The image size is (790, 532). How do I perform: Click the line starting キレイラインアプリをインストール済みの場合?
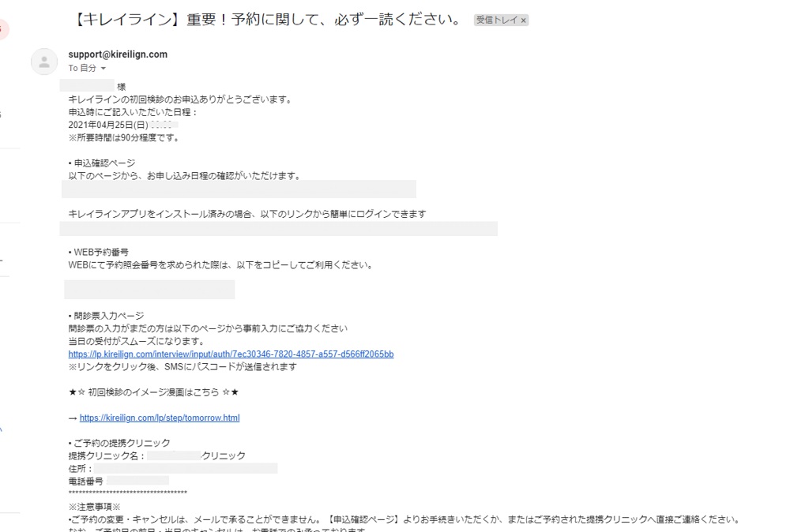[247, 214]
